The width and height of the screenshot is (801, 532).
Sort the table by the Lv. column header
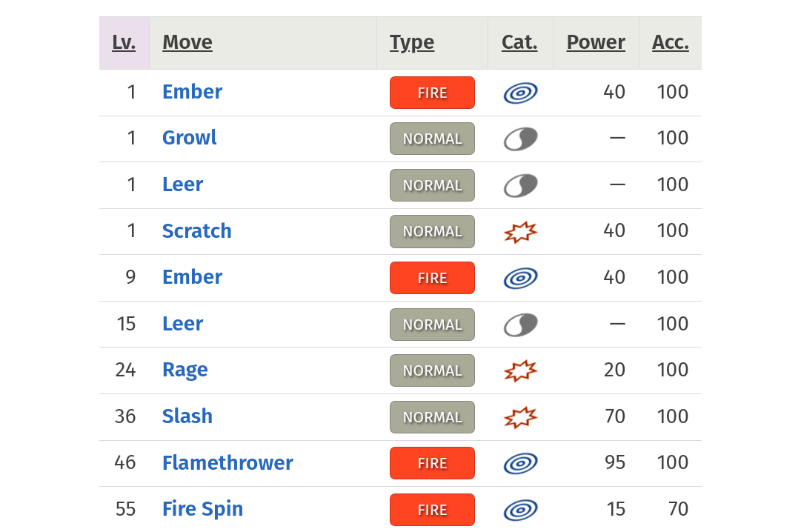tap(124, 42)
